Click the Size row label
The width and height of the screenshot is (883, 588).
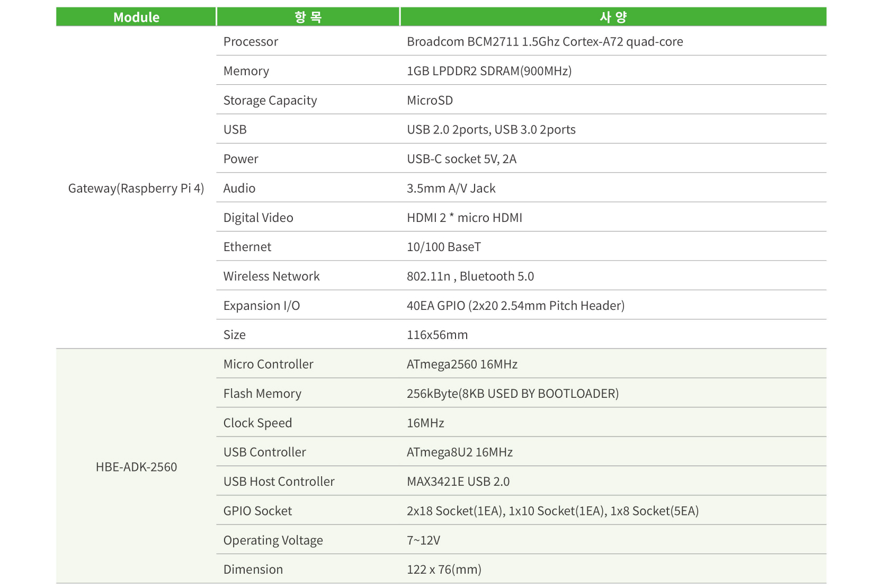[235, 335]
